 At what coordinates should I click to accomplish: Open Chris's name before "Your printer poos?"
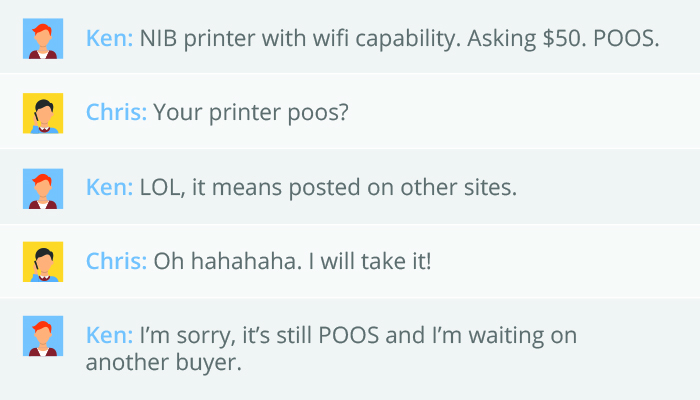coord(116,113)
